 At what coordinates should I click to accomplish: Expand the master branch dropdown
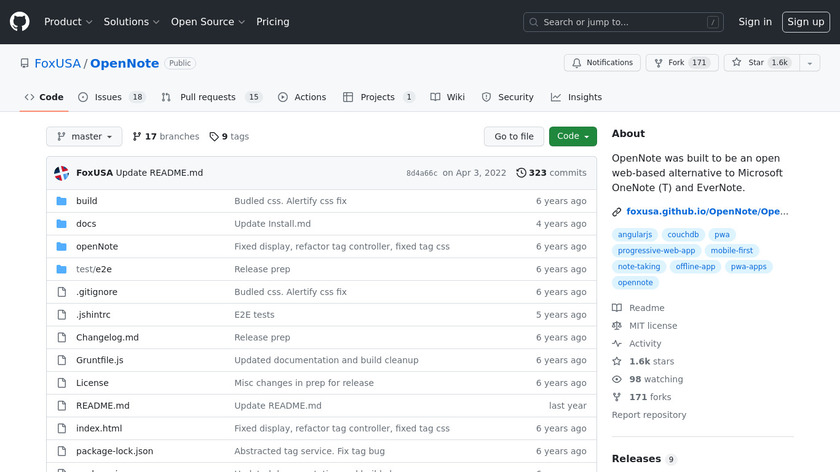[84, 137]
